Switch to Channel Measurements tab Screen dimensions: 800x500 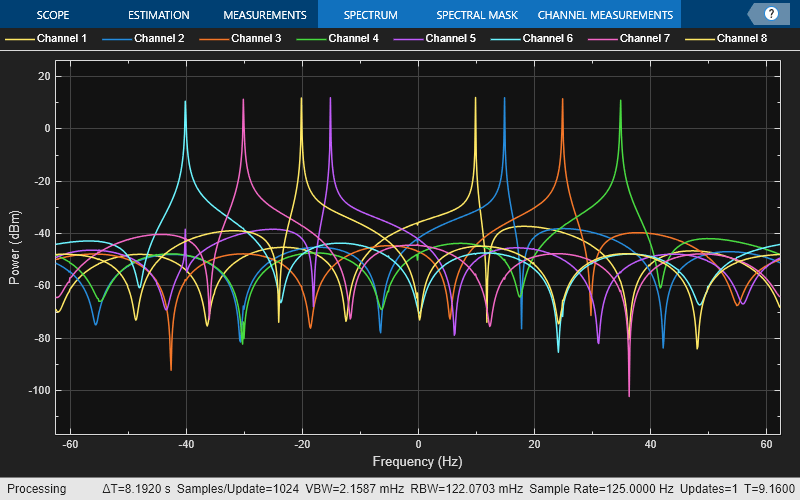[x=605, y=15]
